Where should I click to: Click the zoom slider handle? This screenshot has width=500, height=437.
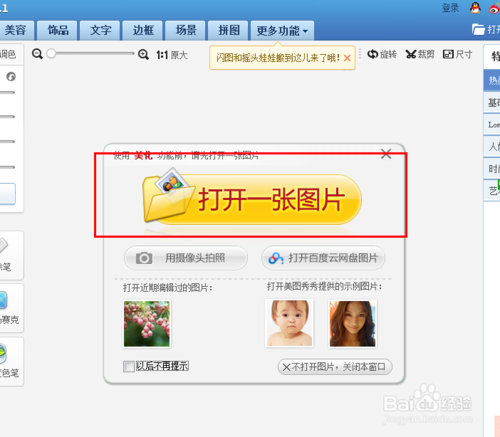51,53
